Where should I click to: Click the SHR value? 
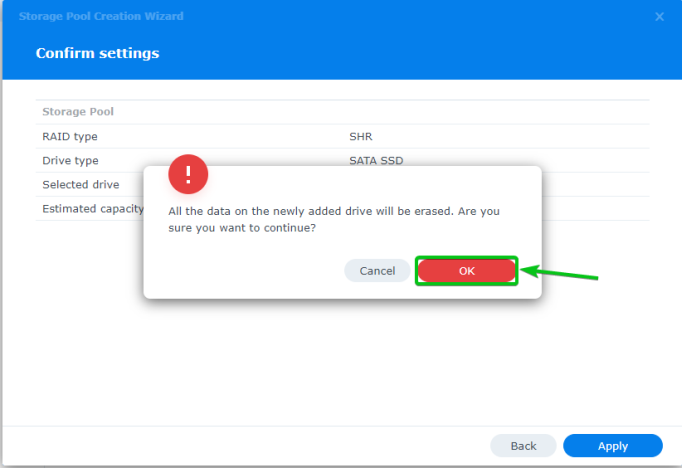pos(359,137)
